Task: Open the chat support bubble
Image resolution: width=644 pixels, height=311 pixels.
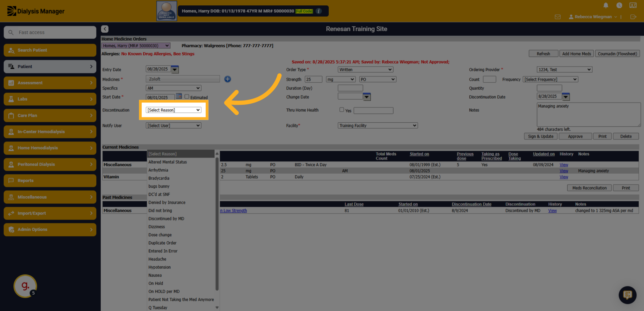Action: (627, 295)
